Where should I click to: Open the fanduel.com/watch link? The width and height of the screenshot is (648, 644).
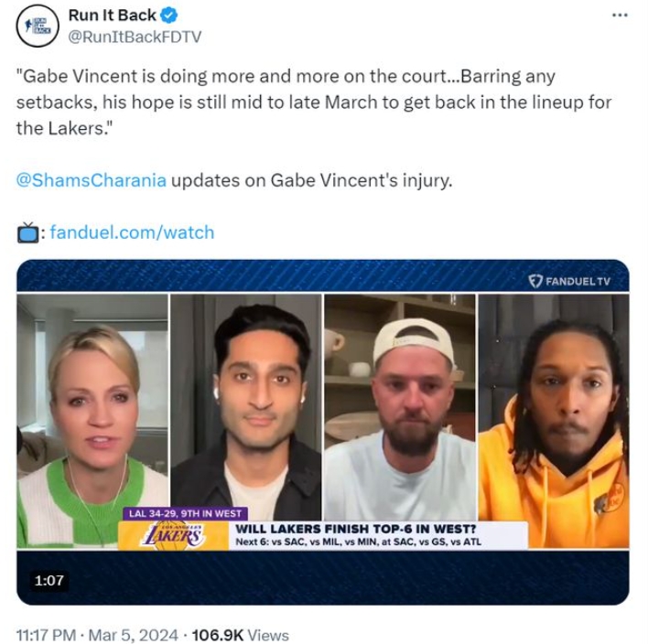click(x=132, y=232)
